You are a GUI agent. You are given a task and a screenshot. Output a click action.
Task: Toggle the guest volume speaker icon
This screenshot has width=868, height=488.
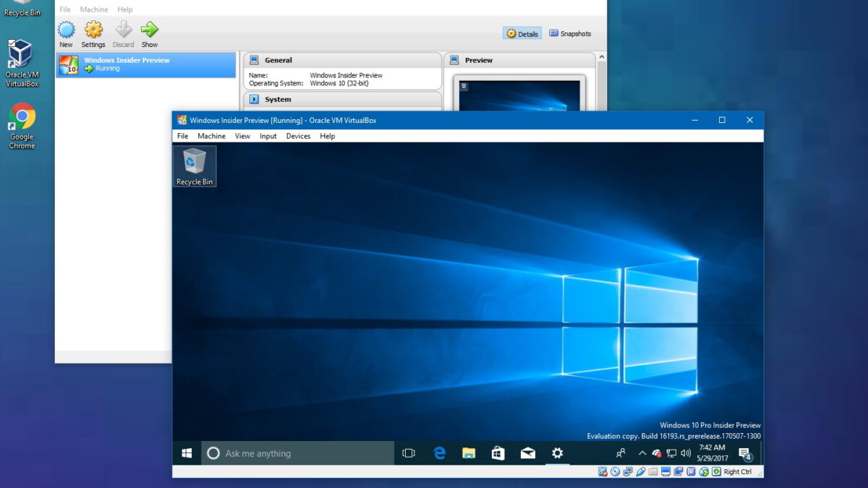coord(686,453)
